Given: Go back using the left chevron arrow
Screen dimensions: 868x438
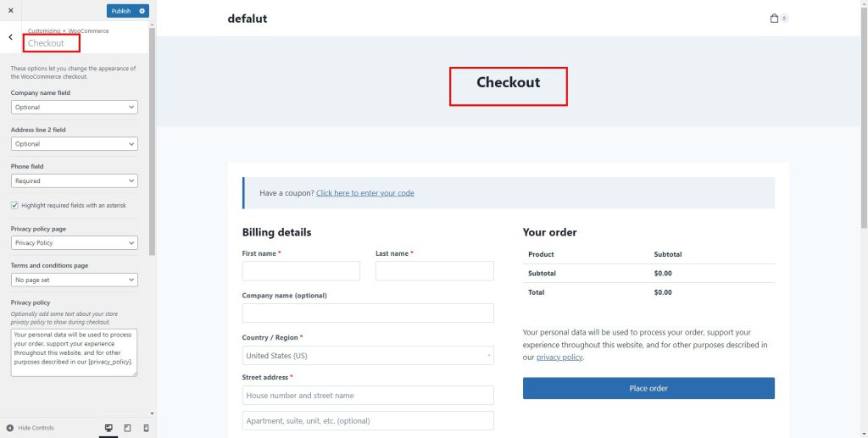Looking at the screenshot, I should coord(10,37).
